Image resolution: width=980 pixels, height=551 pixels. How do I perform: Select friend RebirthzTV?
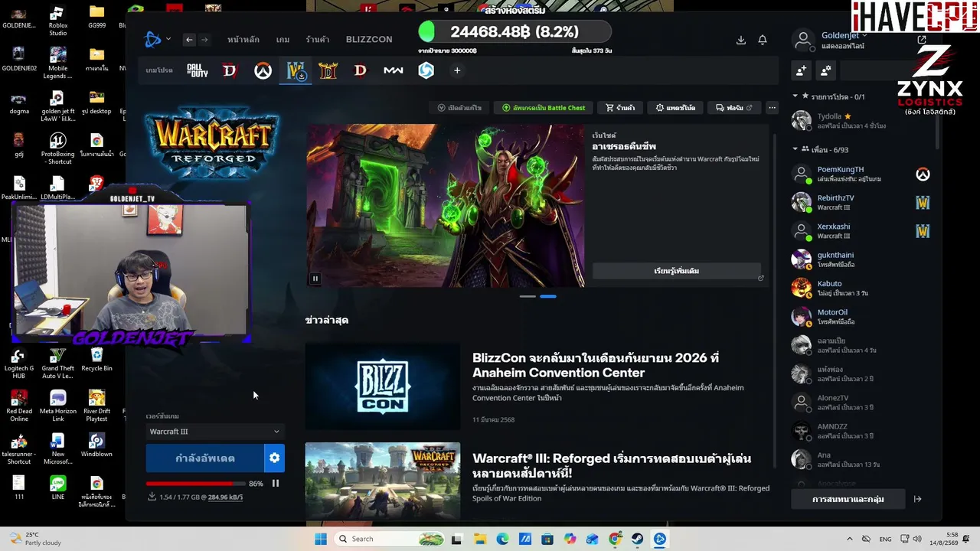(x=861, y=202)
